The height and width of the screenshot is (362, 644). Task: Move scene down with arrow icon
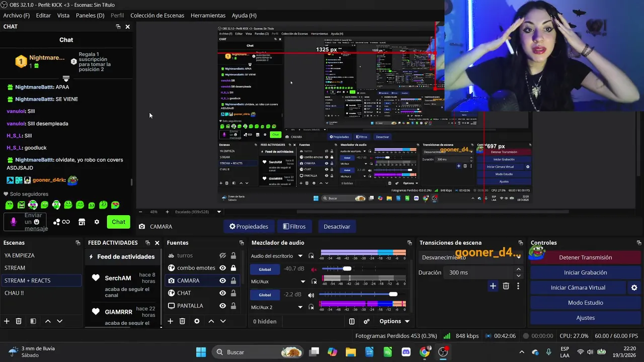(59, 321)
